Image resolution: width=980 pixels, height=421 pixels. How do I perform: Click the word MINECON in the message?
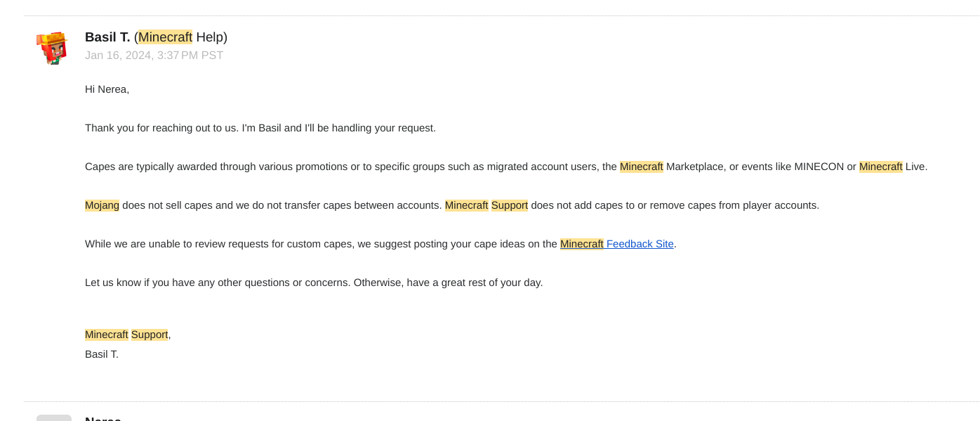pyautogui.click(x=819, y=167)
